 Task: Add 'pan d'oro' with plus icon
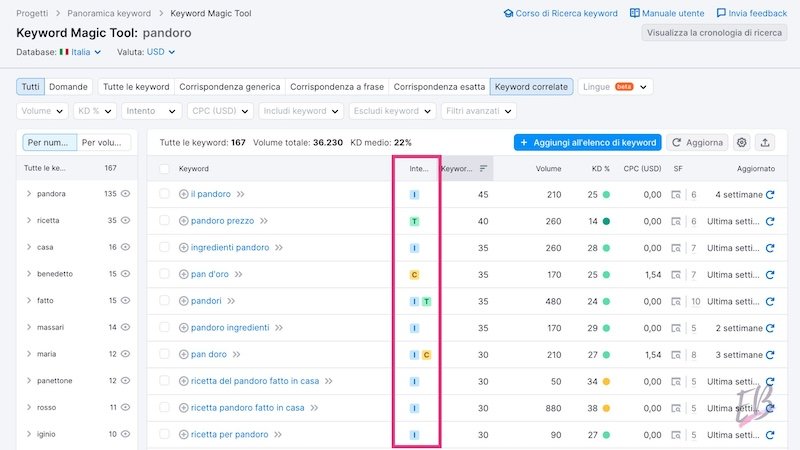pos(184,274)
